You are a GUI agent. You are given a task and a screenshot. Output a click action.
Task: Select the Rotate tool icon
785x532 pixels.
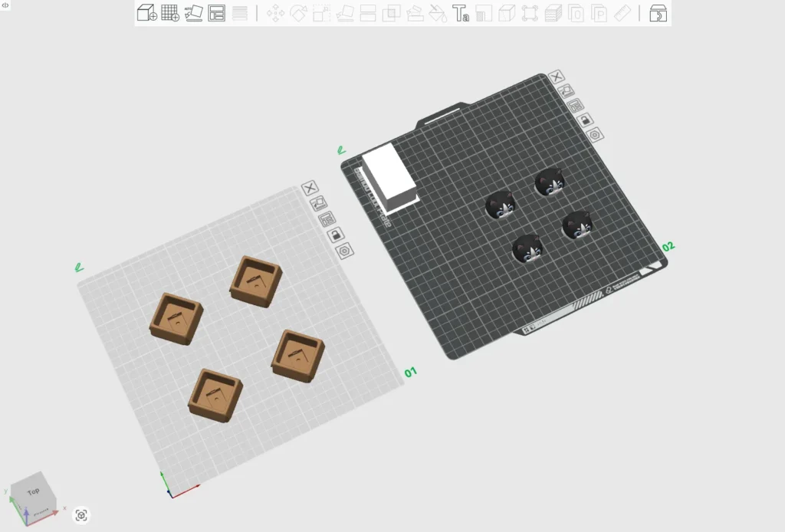[299, 14]
